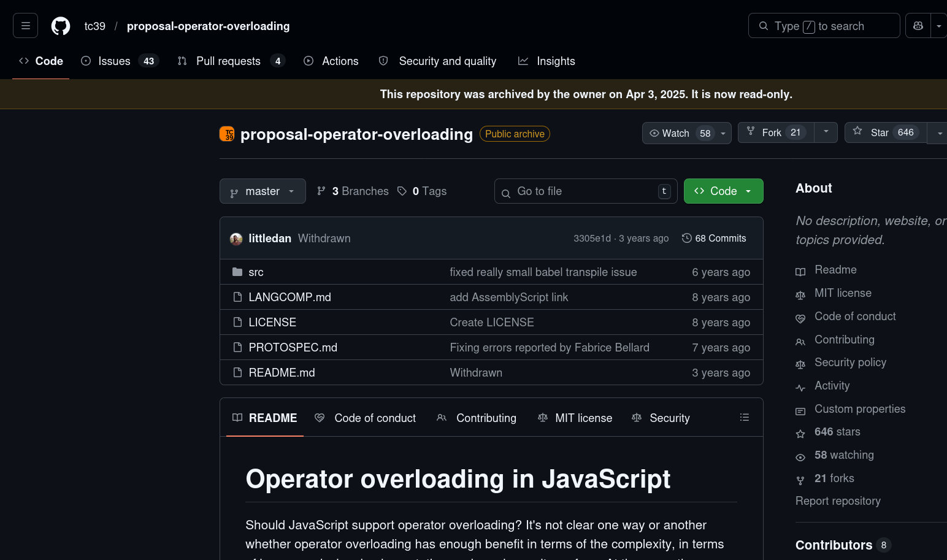The height and width of the screenshot is (560, 947).
Task: Open the Star options dropdown arrow
Action: pyautogui.click(x=939, y=132)
